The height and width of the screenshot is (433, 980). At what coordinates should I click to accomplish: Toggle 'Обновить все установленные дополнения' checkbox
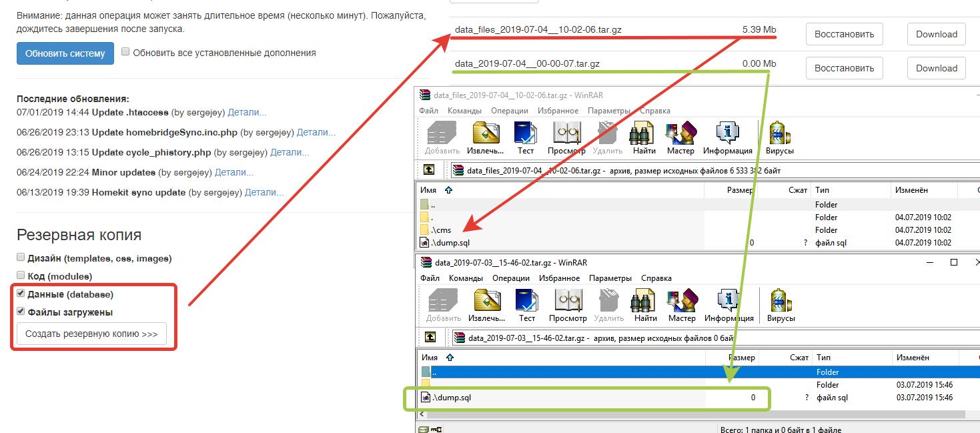click(x=125, y=51)
